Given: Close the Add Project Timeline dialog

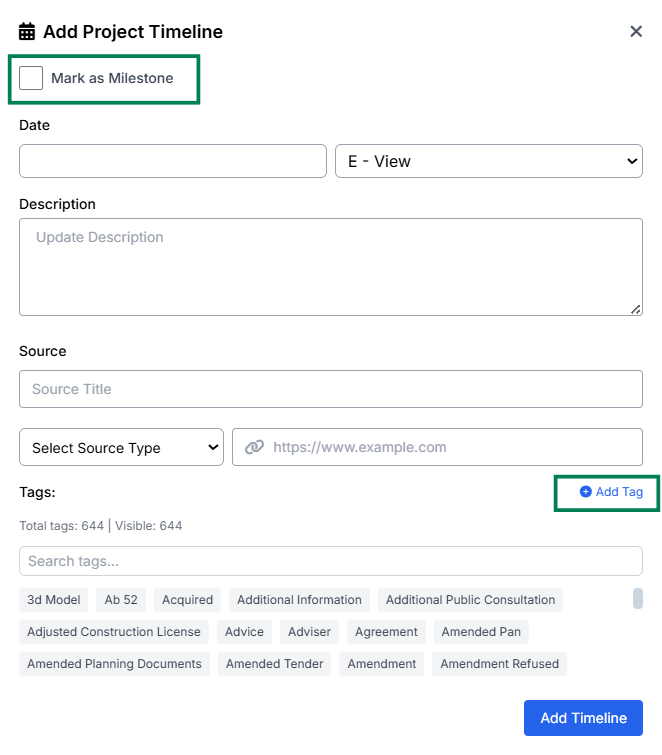Looking at the screenshot, I should [636, 31].
